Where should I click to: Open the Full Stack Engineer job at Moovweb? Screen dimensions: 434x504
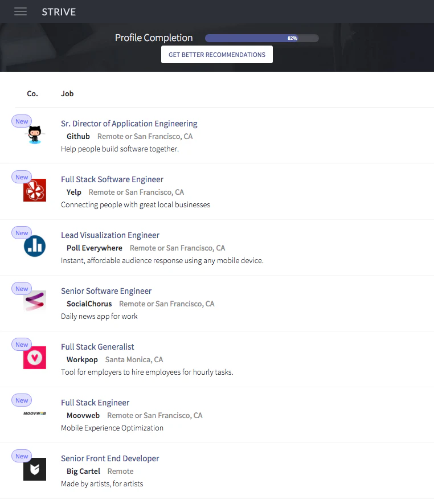point(95,403)
